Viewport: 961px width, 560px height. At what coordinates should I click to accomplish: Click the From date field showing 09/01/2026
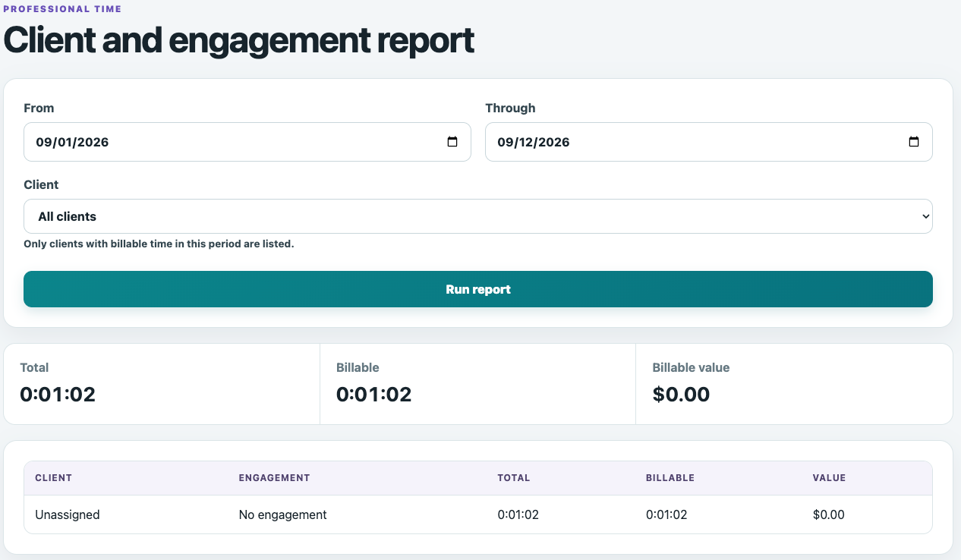pos(247,142)
